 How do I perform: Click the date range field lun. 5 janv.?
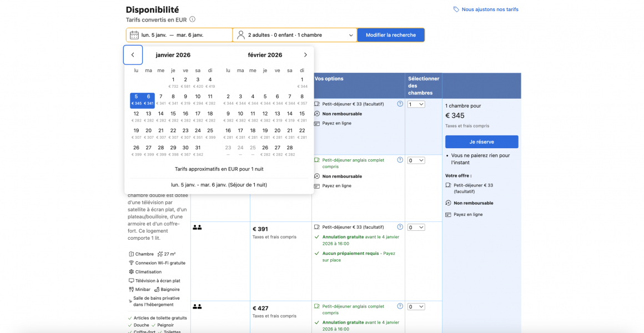point(179,35)
